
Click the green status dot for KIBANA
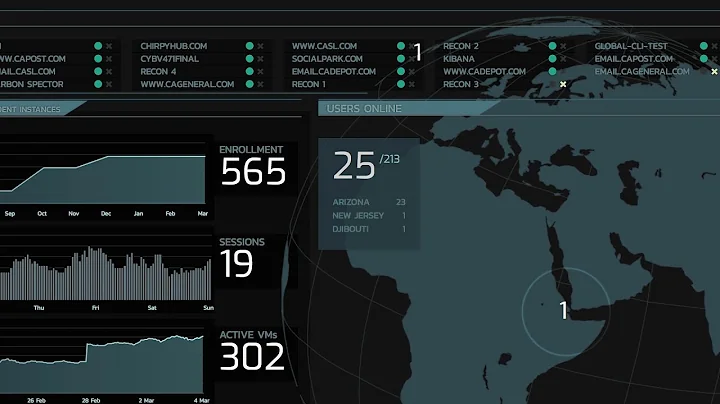click(552, 59)
